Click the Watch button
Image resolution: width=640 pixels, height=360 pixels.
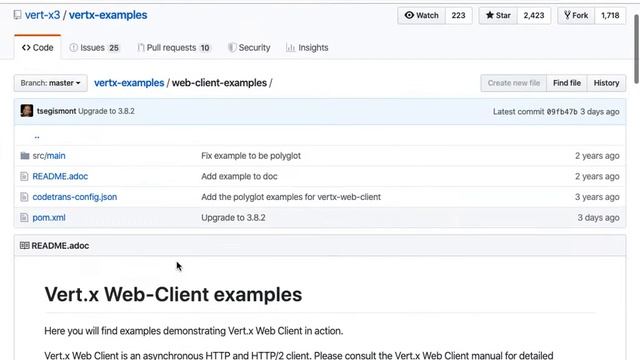(x=422, y=16)
